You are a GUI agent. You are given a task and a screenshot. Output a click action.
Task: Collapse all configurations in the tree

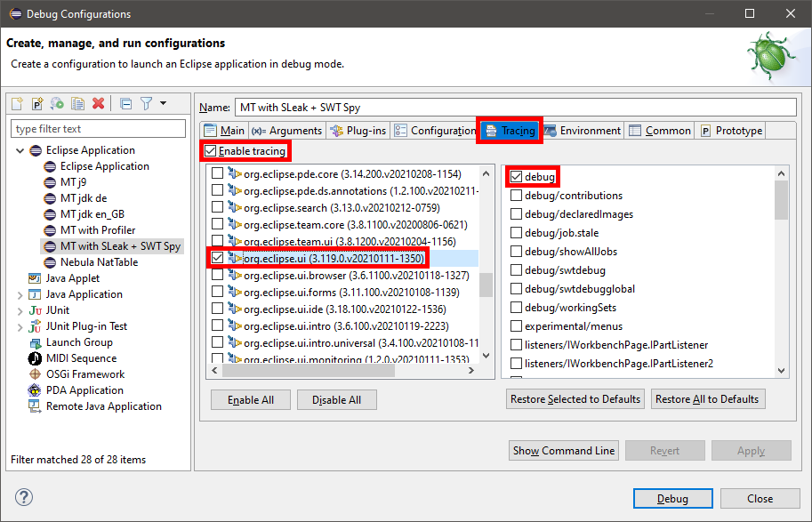point(124,103)
